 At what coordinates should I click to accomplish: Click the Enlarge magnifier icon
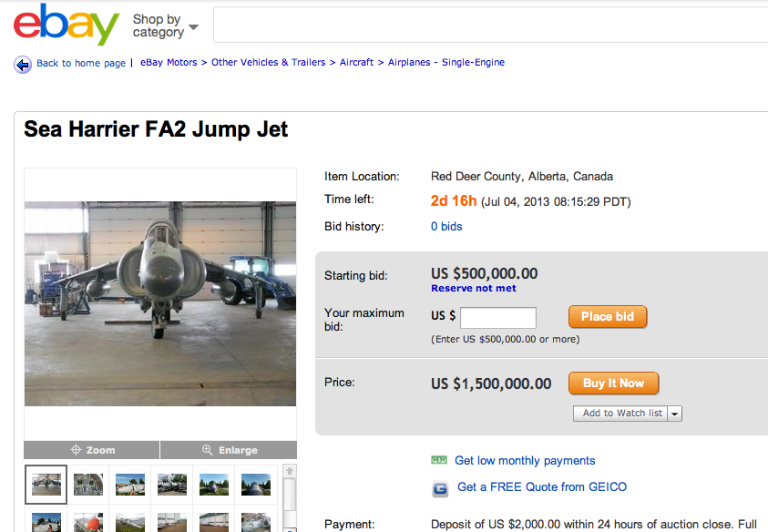(x=208, y=450)
